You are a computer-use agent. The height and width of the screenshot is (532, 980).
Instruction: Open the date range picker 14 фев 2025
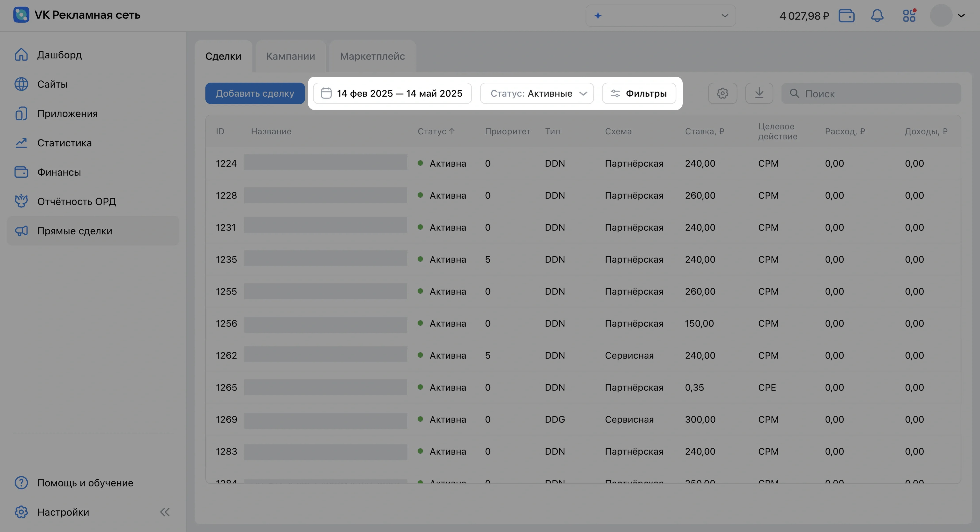pos(392,93)
